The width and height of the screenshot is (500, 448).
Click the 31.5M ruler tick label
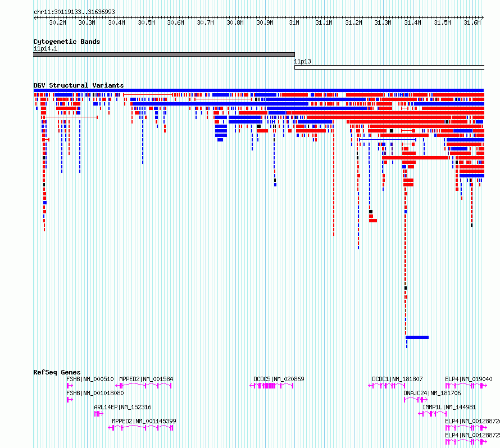[x=442, y=22]
